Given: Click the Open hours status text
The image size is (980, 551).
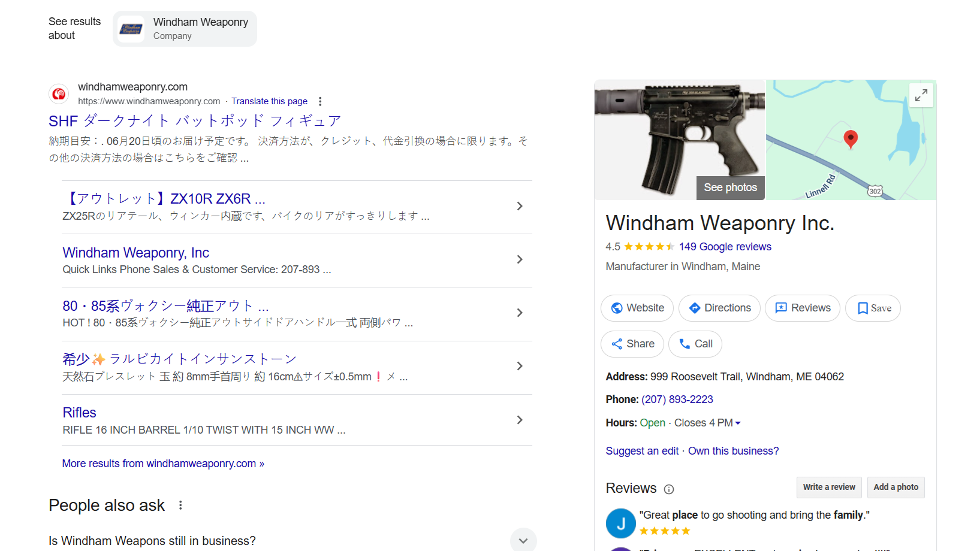Looking at the screenshot, I should [652, 423].
